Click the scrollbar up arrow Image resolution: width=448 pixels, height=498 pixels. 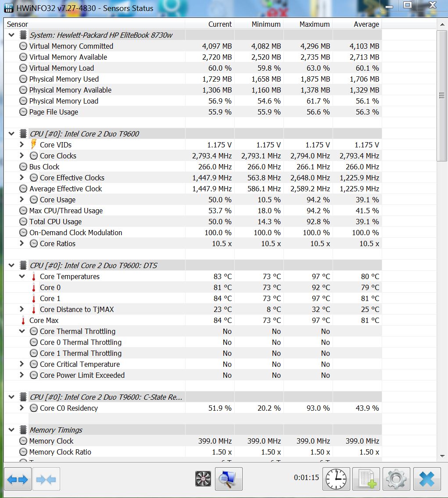point(442,25)
